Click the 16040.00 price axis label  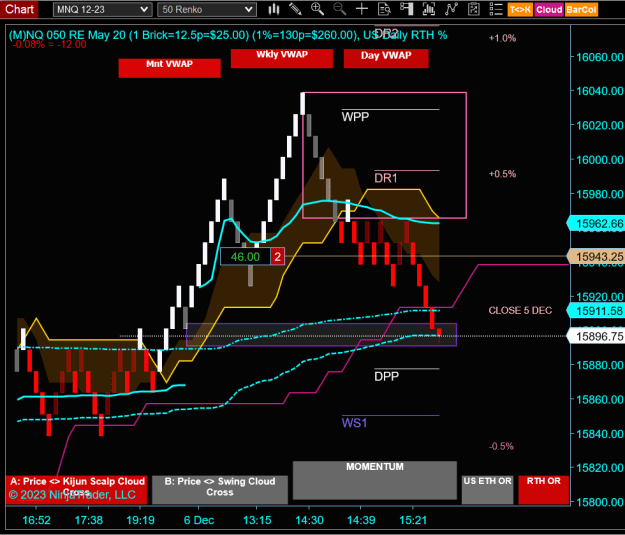(x=599, y=91)
